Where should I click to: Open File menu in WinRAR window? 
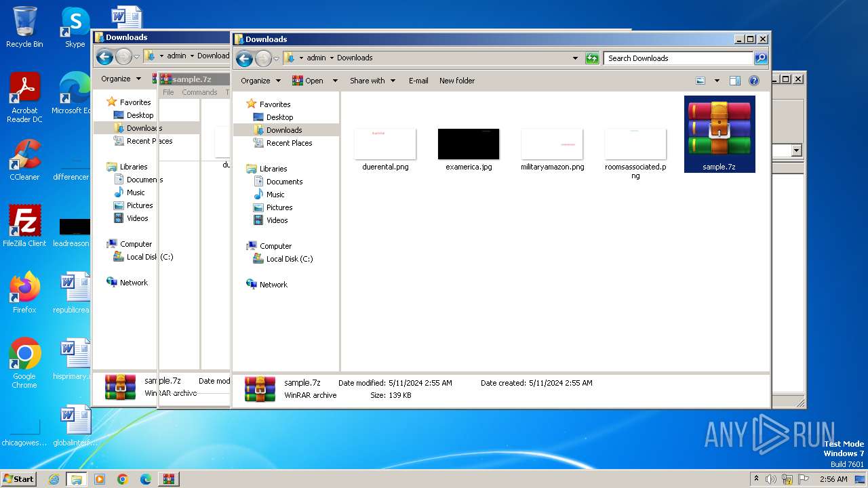[168, 92]
